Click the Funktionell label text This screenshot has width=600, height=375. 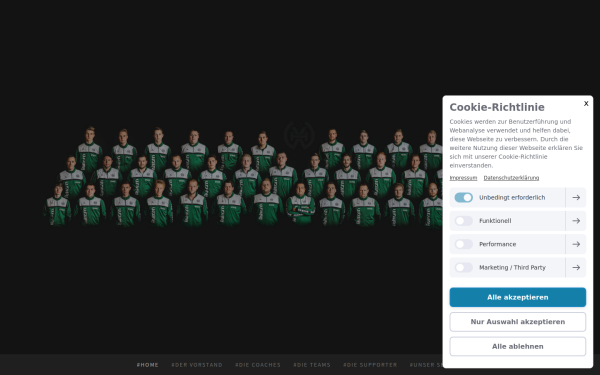(495, 221)
